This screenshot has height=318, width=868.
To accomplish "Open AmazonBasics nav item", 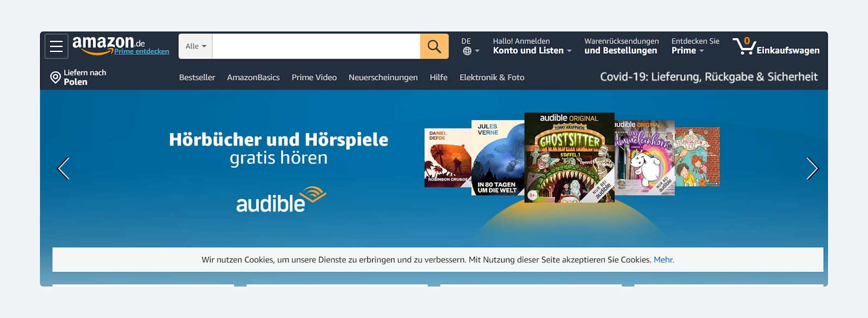I will tap(253, 78).
